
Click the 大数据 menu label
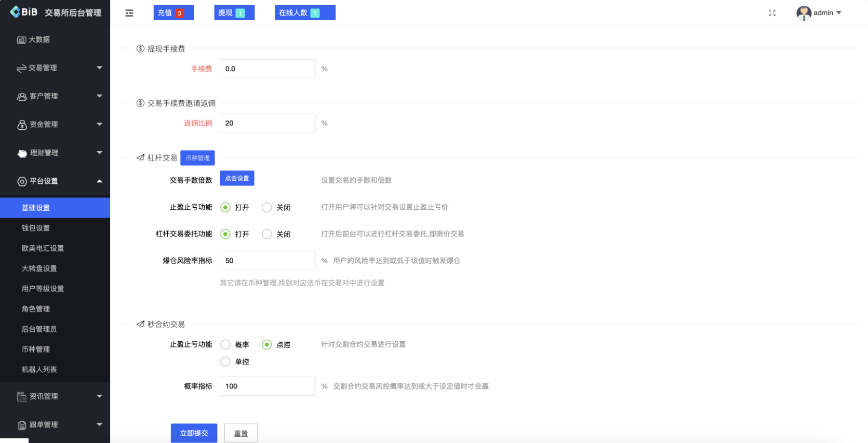(x=39, y=39)
